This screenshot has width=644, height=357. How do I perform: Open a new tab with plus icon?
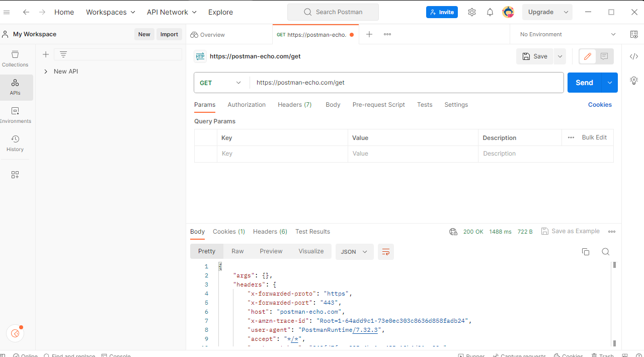click(369, 34)
